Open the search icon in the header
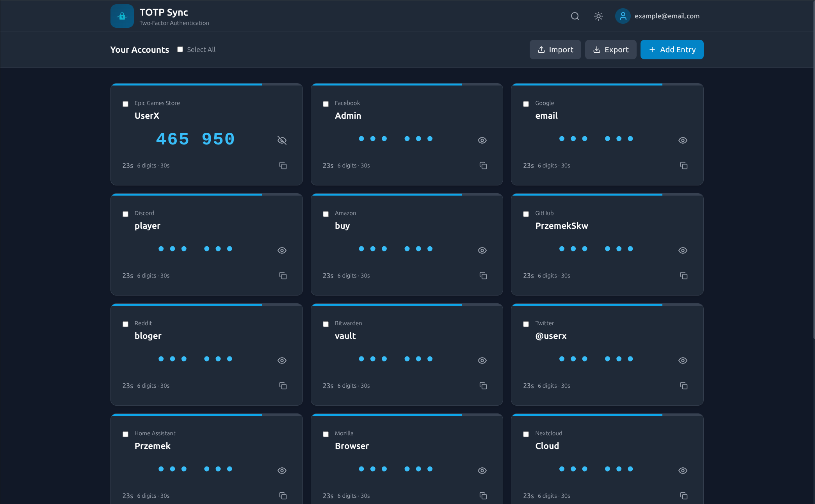This screenshot has height=504, width=815. 575,16
